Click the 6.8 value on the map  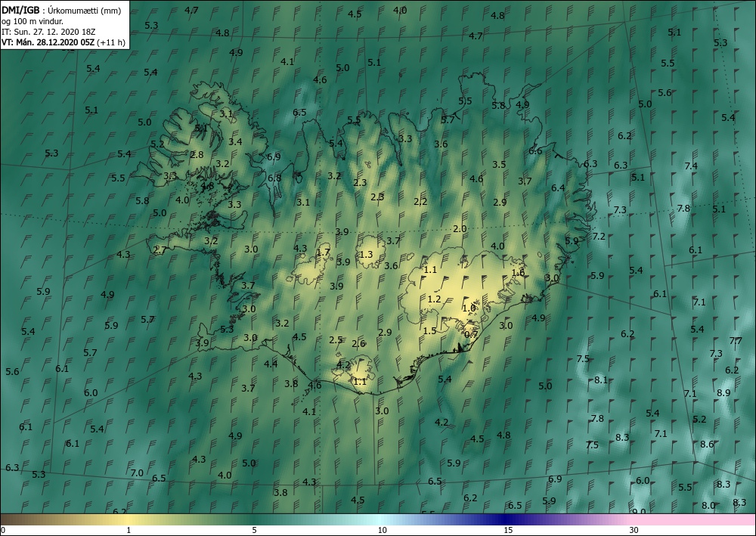tap(274, 178)
